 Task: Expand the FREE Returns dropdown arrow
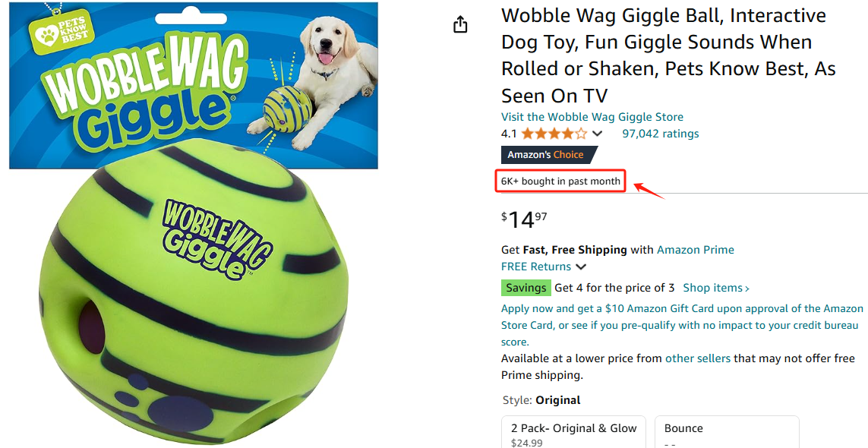tap(581, 267)
